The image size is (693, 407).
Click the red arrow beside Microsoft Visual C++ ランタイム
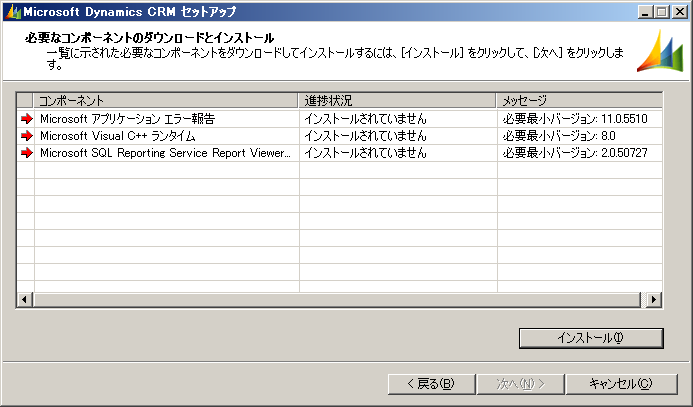pos(27,135)
